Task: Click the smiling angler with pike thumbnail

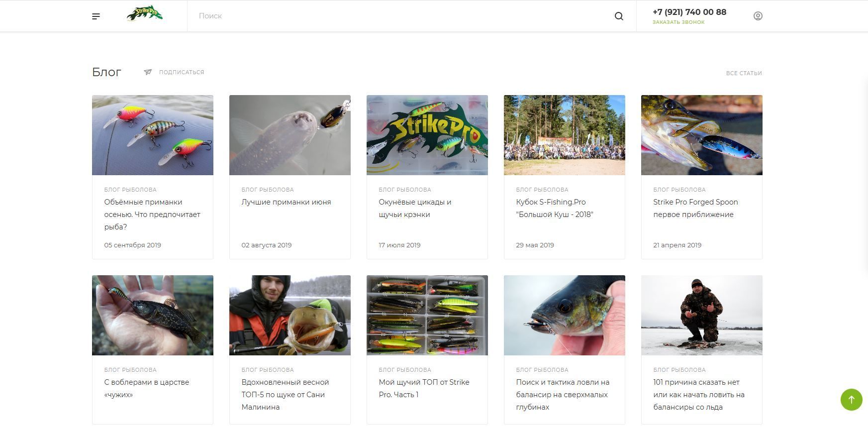Action: tap(290, 316)
